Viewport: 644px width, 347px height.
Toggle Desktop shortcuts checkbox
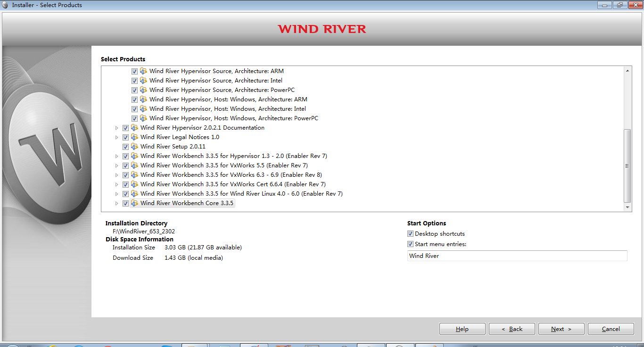(x=410, y=234)
